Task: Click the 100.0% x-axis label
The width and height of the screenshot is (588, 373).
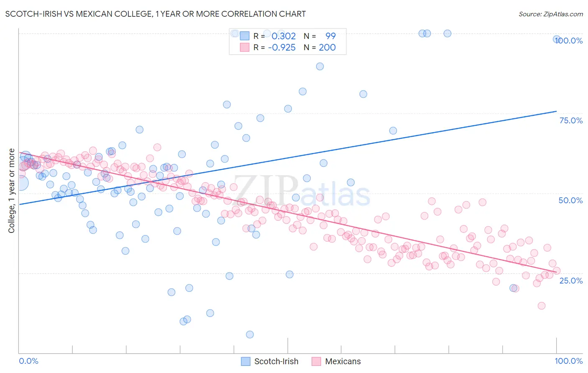Action: click(x=569, y=361)
